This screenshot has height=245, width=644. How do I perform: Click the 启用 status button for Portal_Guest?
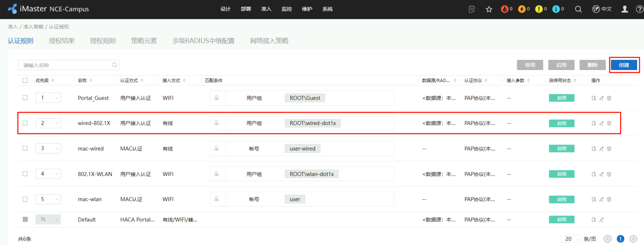[562, 98]
